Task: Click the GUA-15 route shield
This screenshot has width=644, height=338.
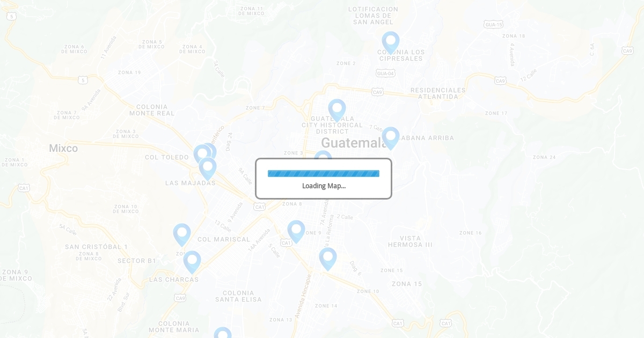Action: pos(493,25)
